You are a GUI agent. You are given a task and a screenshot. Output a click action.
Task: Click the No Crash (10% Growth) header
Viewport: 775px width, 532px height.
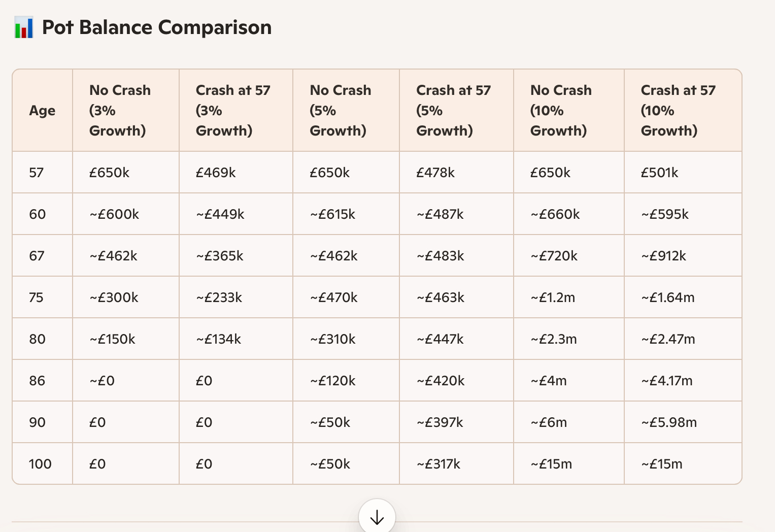[x=561, y=111]
